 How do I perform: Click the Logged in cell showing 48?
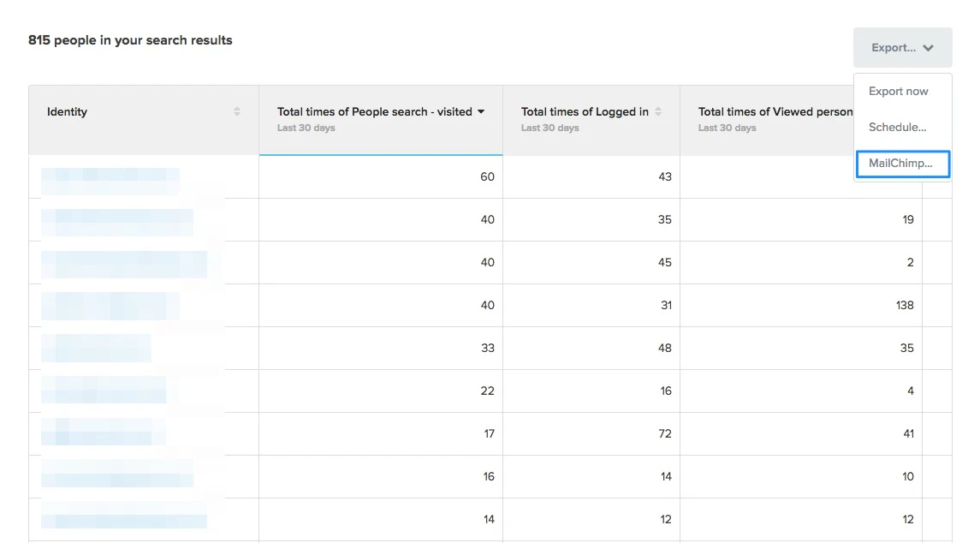[665, 349]
